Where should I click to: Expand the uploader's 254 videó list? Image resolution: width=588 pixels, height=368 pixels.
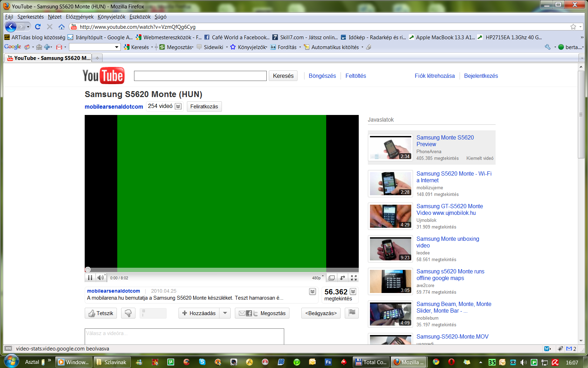(x=178, y=106)
